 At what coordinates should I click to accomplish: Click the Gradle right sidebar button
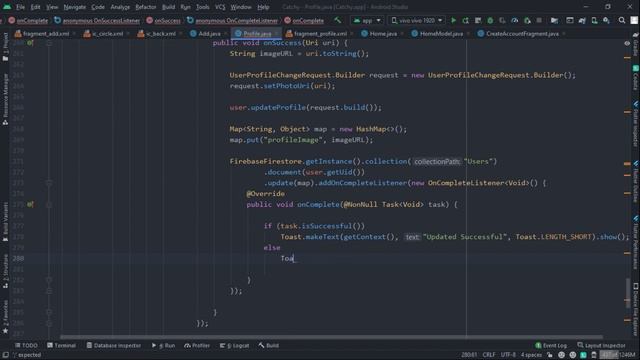[x=636, y=45]
